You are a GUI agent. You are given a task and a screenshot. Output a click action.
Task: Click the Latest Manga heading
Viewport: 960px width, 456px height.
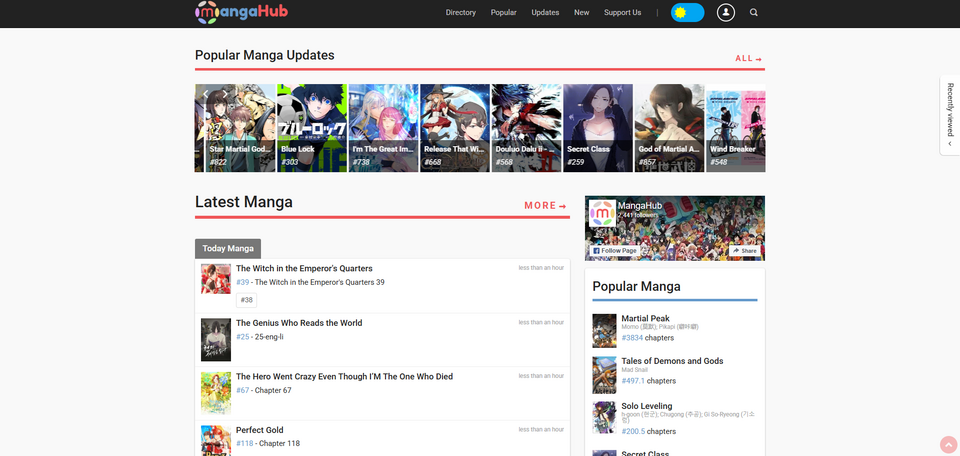point(244,202)
